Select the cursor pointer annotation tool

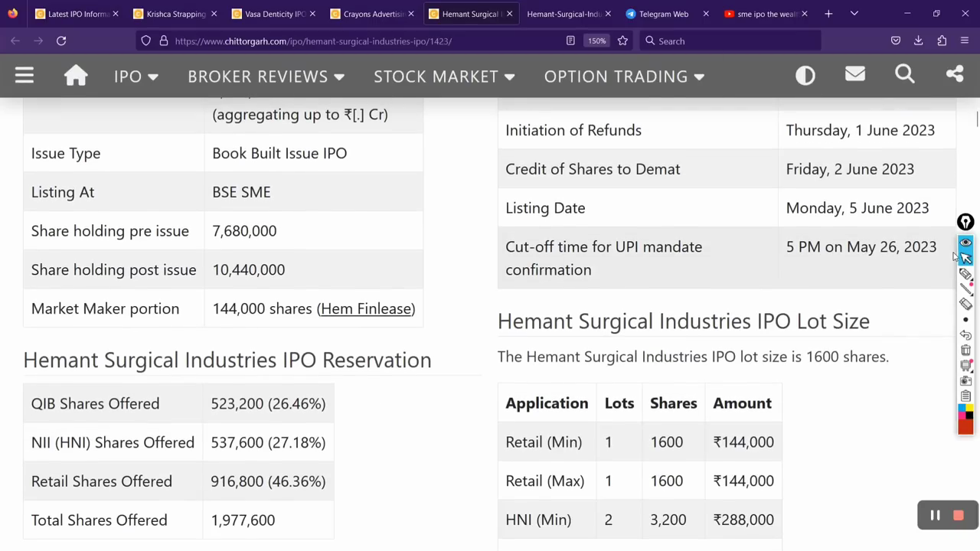click(965, 258)
